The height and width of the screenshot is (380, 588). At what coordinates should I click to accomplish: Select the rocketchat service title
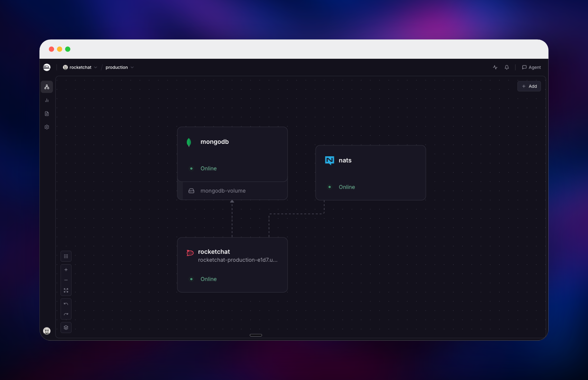pos(214,252)
